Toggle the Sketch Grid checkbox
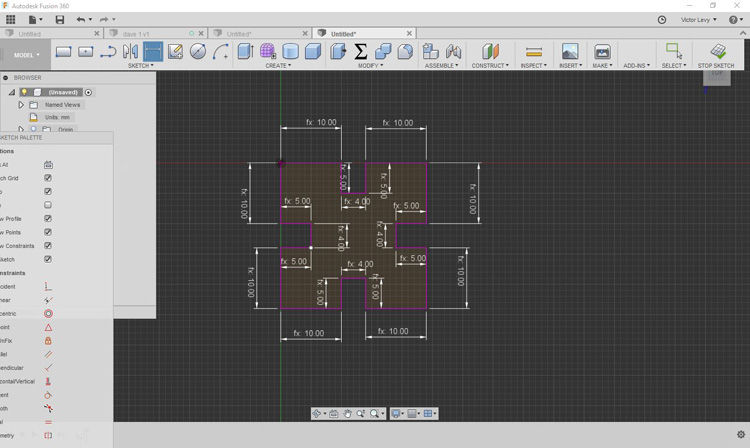 [48, 178]
